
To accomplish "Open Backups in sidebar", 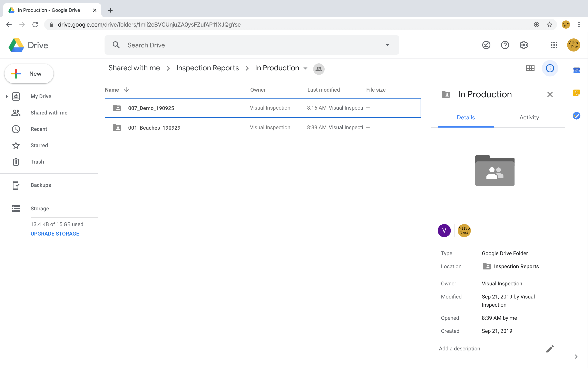I will (x=41, y=185).
